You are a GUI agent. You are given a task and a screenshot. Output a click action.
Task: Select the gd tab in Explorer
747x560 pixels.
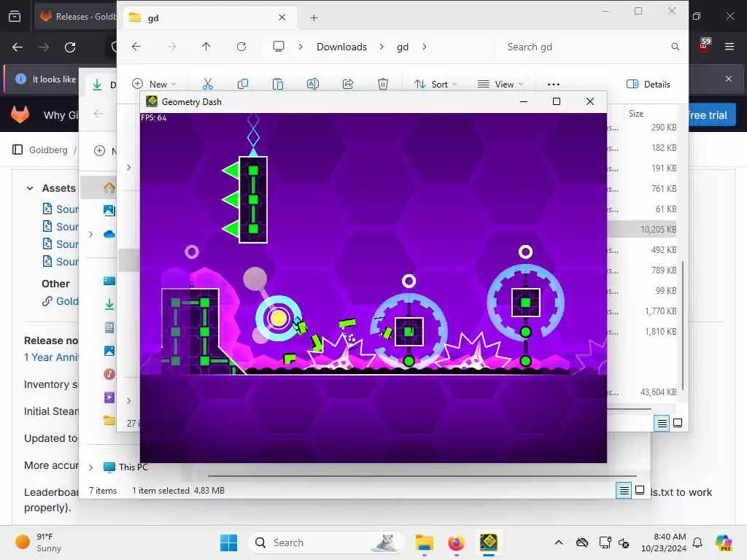(x=208, y=18)
